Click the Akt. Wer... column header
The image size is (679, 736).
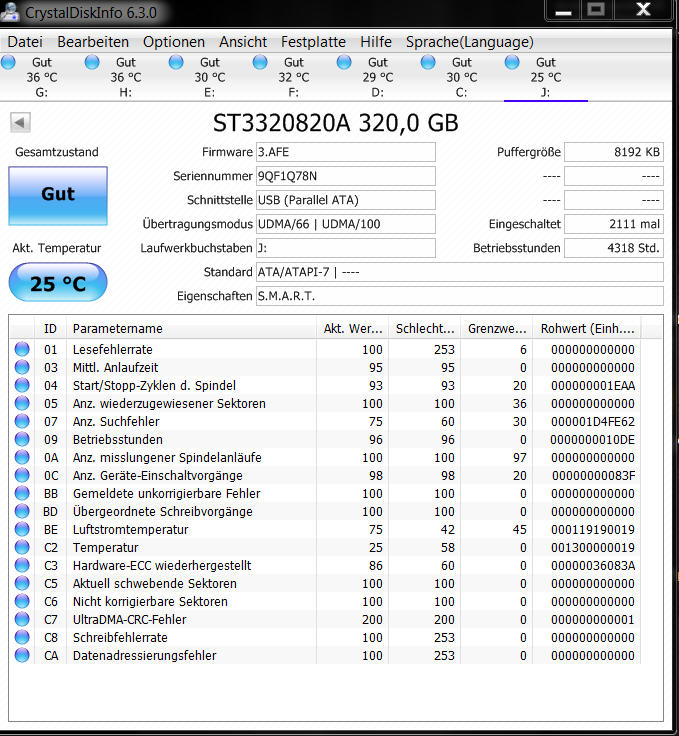[353, 329]
